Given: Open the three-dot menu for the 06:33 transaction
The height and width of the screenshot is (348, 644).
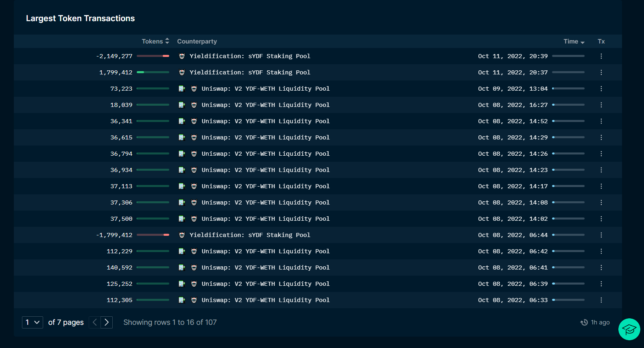Looking at the screenshot, I should (601, 300).
